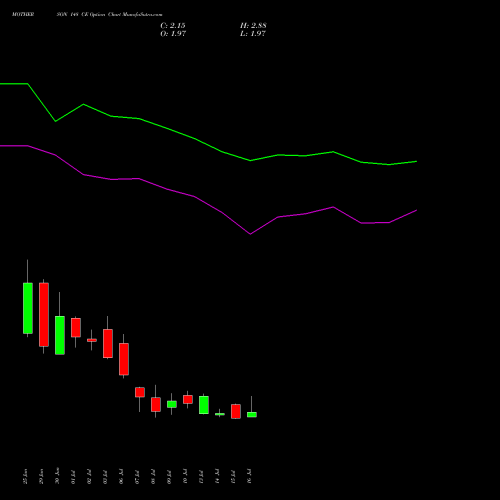The width and height of the screenshot is (500, 500).
Task: Select the small red doji above 02 Jul
Action: [x=92, y=340]
